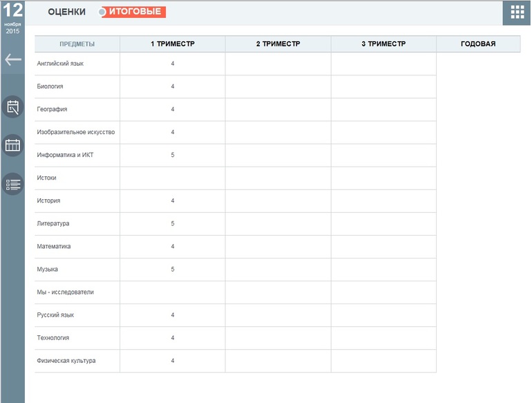The image size is (532, 403).
Task: Open the Биология subject row
Action: pyautogui.click(x=236, y=86)
